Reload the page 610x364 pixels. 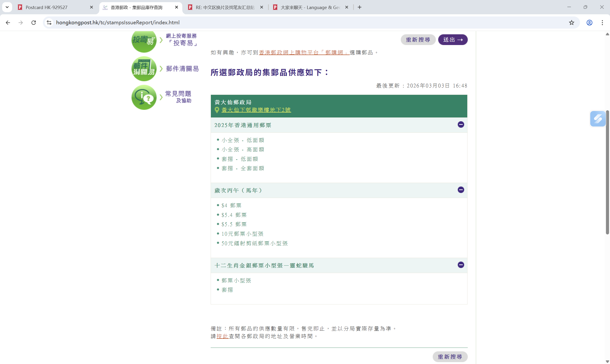[34, 23]
